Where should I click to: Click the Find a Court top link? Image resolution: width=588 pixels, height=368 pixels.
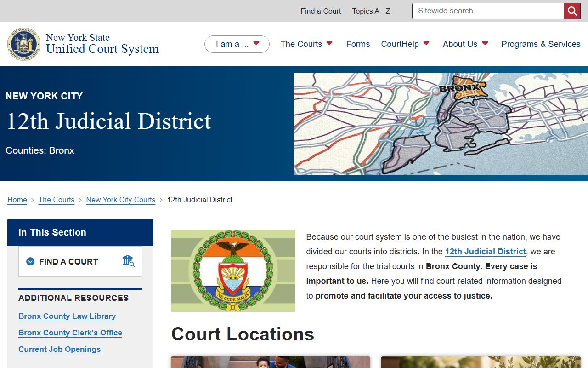[x=321, y=11]
